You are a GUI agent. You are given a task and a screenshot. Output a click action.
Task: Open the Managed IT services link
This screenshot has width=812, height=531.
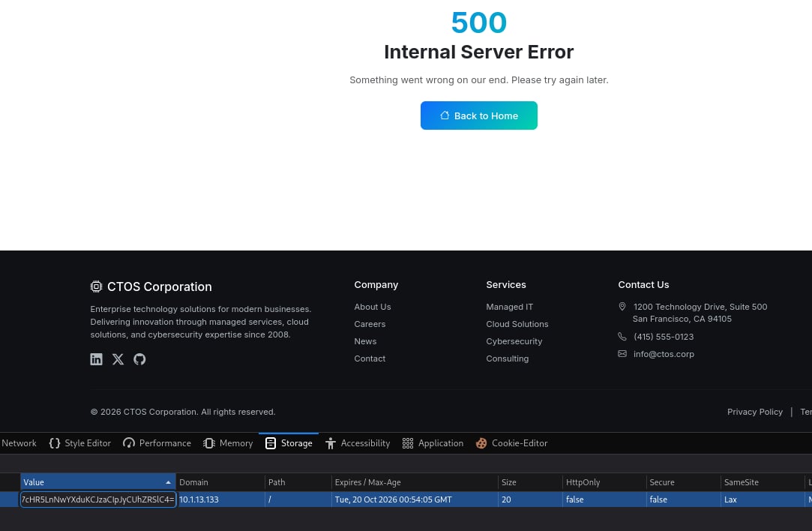[510, 307]
